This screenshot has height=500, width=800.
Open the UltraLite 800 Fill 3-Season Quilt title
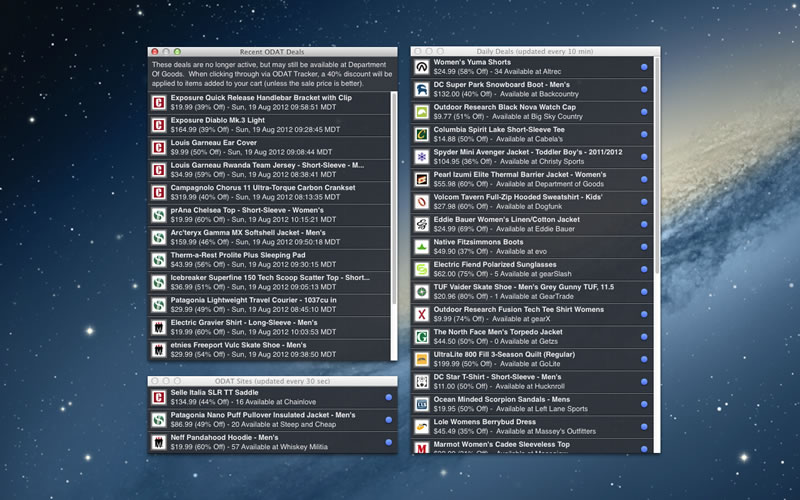tap(504, 354)
